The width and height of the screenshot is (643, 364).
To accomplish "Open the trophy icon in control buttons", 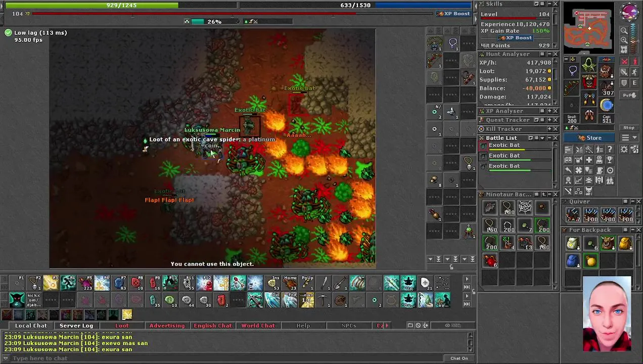I will point(610,160).
